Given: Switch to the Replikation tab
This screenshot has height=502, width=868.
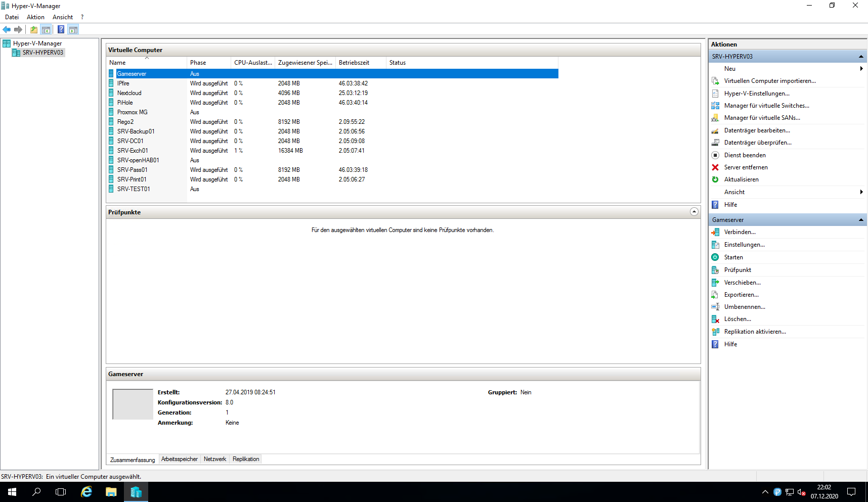Looking at the screenshot, I should (x=246, y=459).
